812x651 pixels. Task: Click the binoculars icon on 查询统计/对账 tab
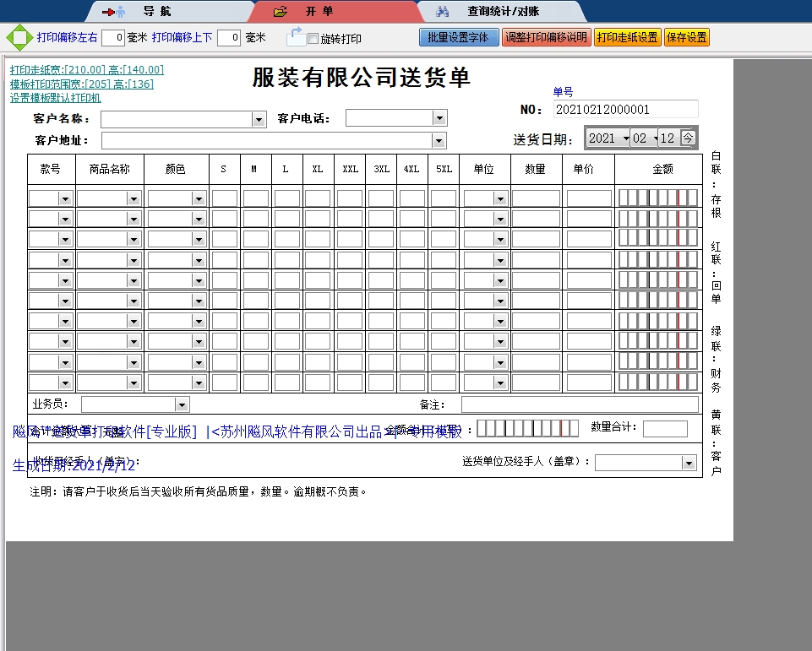point(444,9)
